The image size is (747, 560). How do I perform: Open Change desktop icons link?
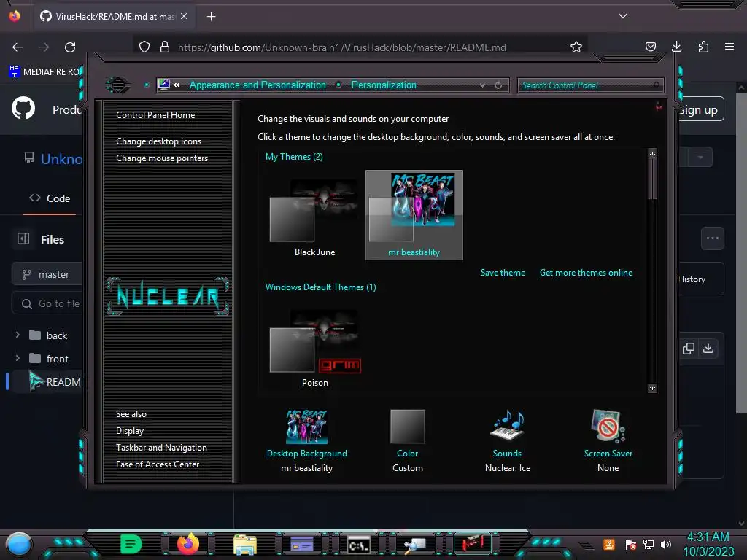158,141
